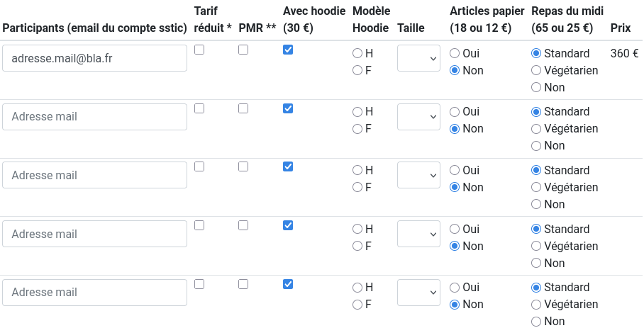Click the adresse.mail@bla.fr email field
Viewport: 644px width, 328px height.
pyautogui.click(x=94, y=58)
